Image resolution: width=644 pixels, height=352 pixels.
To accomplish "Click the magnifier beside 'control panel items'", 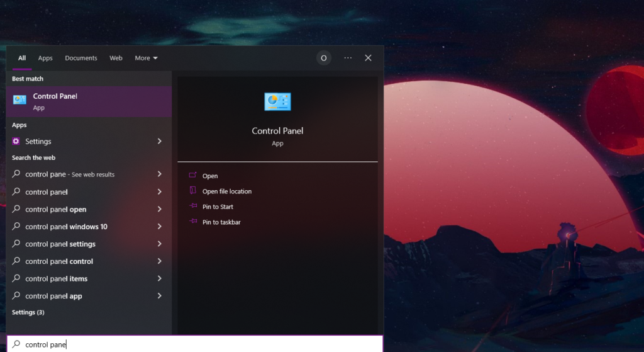I will point(16,278).
